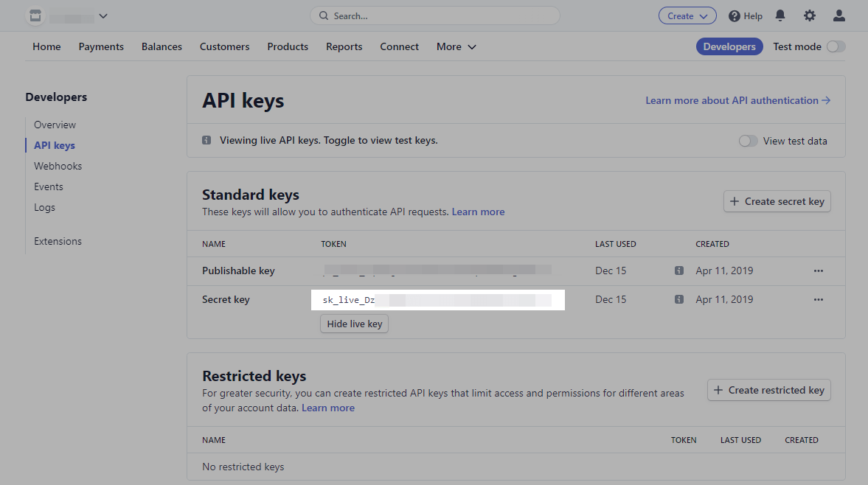Screen dimensions: 868x485
Task: Open the Create dropdown button
Action: [x=687, y=15]
